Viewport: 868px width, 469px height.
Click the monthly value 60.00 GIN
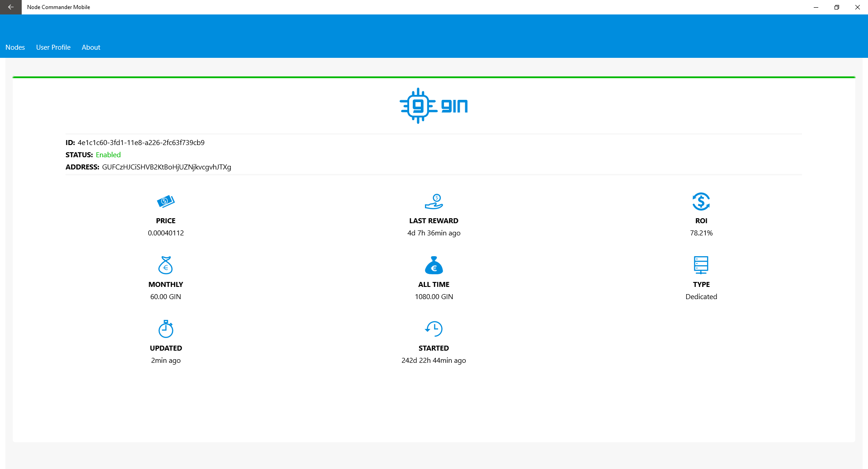165,297
